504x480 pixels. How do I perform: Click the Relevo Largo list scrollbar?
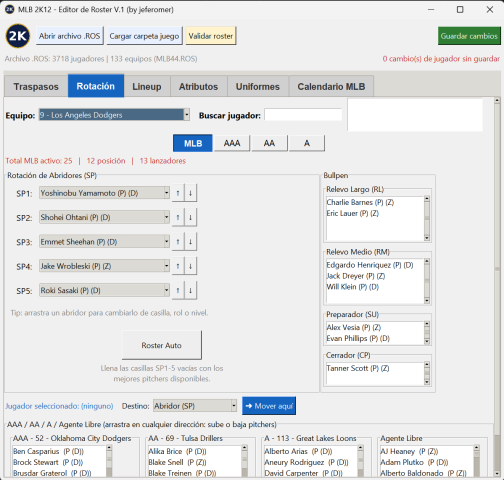(427, 218)
